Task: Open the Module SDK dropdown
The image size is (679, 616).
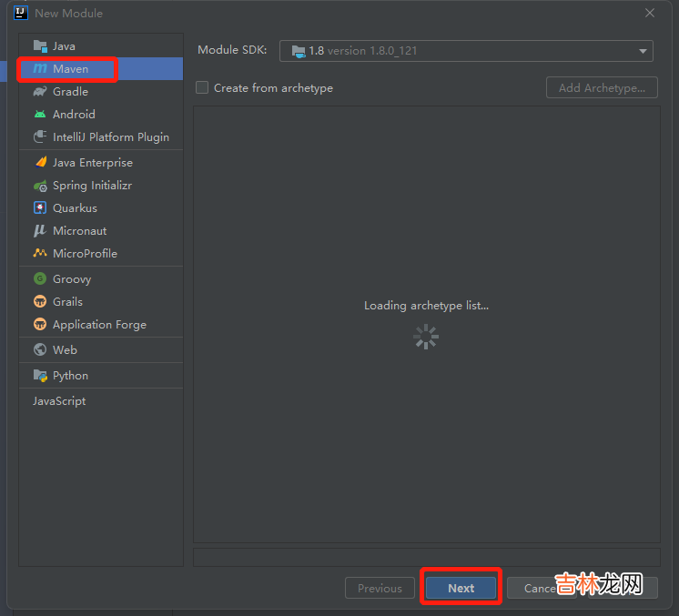Action: 464,51
